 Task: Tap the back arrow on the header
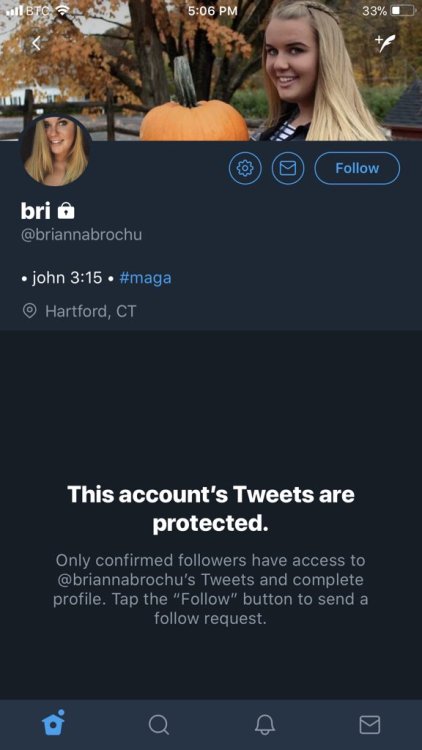click(x=36, y=44)
